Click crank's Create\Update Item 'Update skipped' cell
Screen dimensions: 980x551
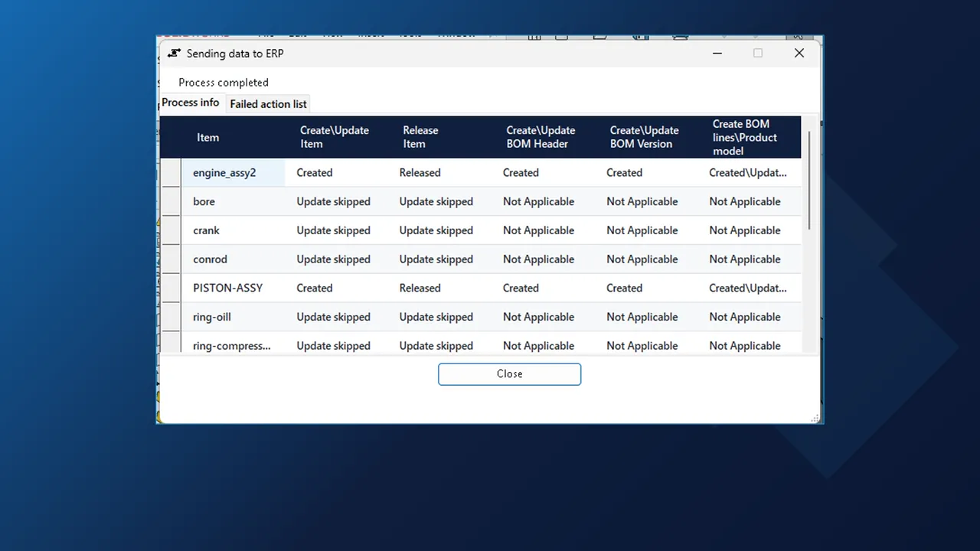(x=336, y=230)
